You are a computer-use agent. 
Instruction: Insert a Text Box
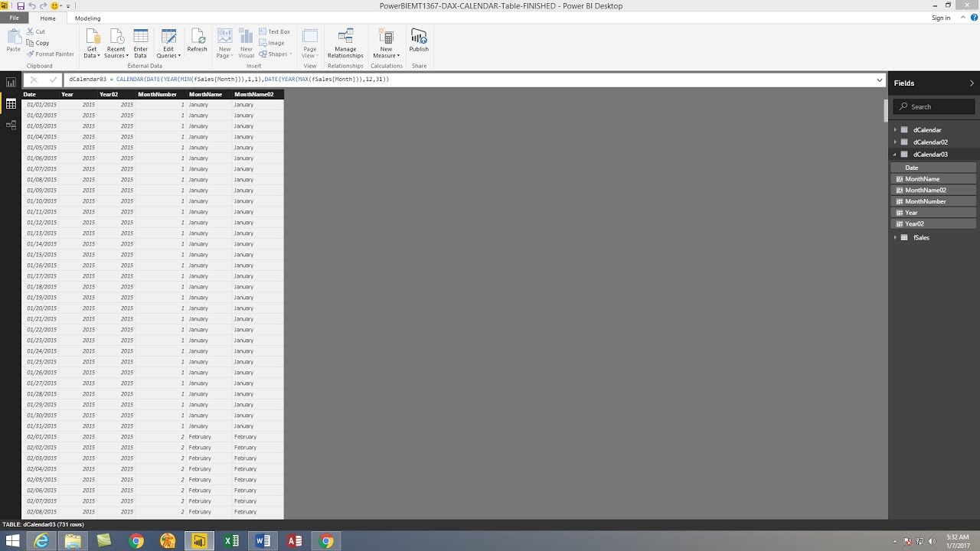click(x=275, y=32)
